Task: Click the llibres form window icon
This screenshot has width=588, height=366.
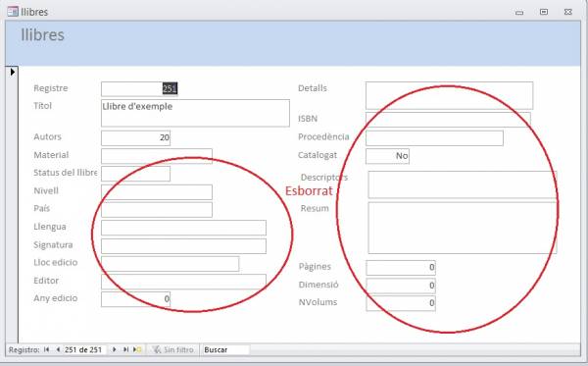Action: click(x=13, y=12)
